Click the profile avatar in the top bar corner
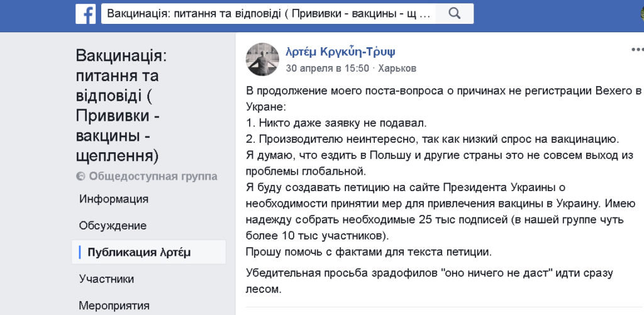Viewport: 644px width, 315px height. 641,14
